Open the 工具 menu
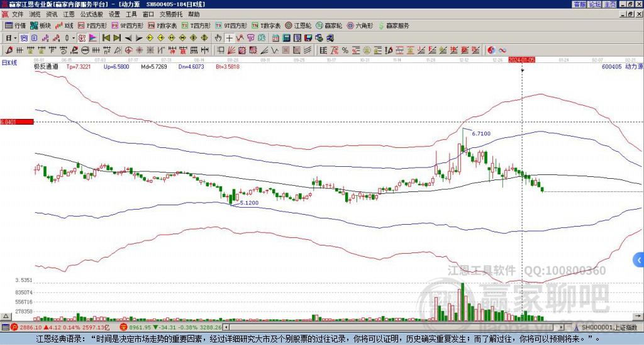 131,14
